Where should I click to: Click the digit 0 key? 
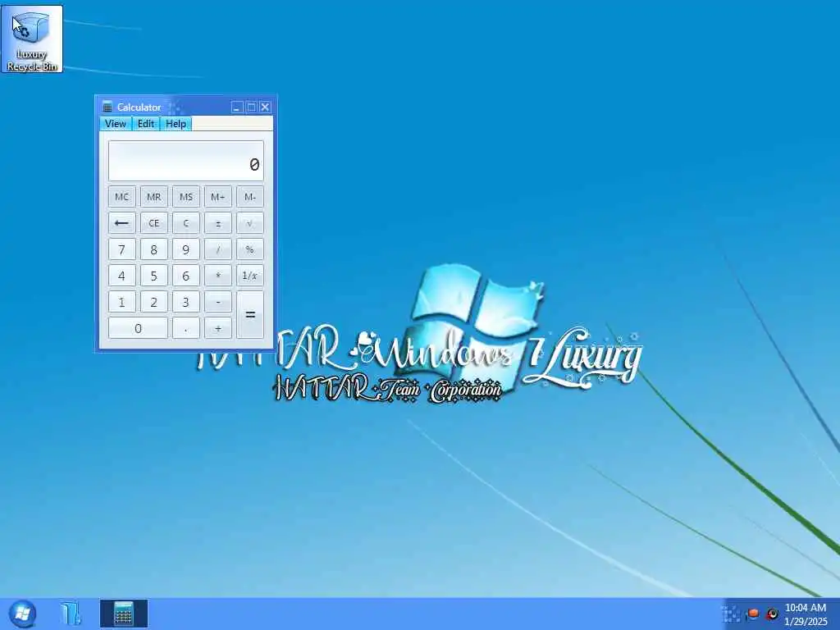138,328
